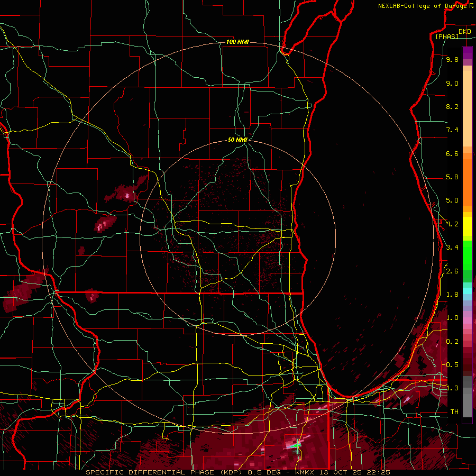This screenshot has width=476, height=476.
Task: Click the TH threshold label on the scale
Action: pos(454,412)
